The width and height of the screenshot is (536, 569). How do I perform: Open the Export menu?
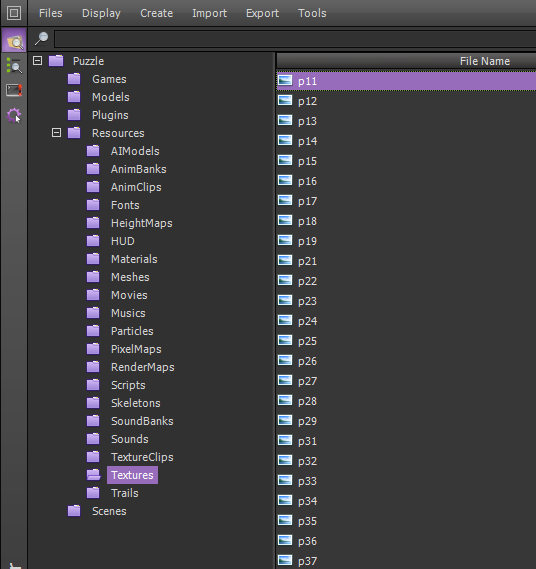pos(262,13)
